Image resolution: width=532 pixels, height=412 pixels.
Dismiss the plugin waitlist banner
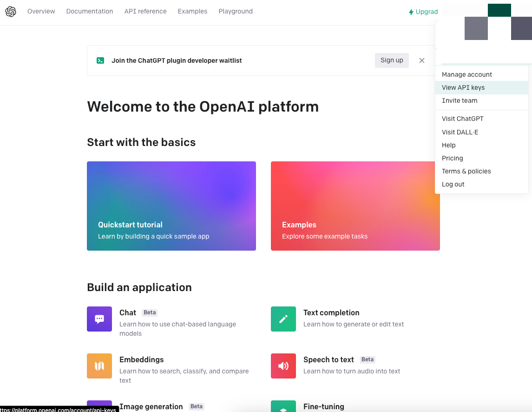[422, 60]
